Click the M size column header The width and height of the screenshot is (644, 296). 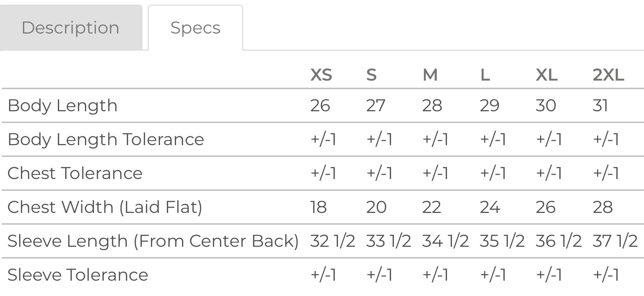click(430, 75)
